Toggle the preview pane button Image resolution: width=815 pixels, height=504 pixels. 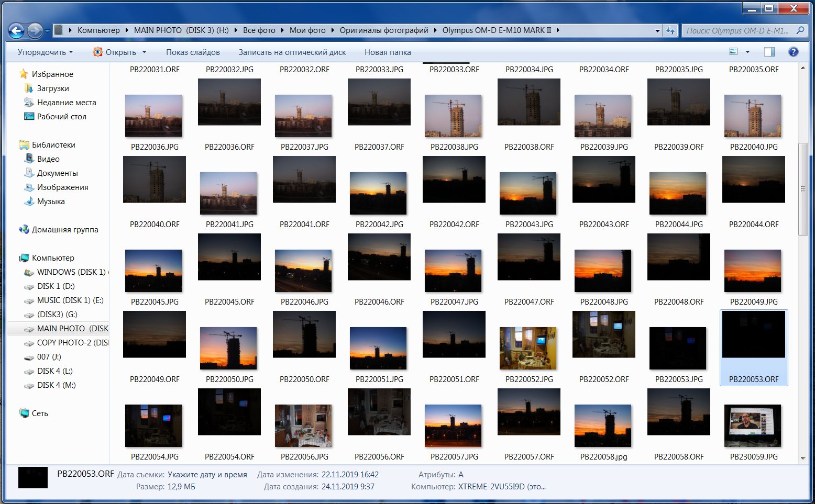(769, 52)
